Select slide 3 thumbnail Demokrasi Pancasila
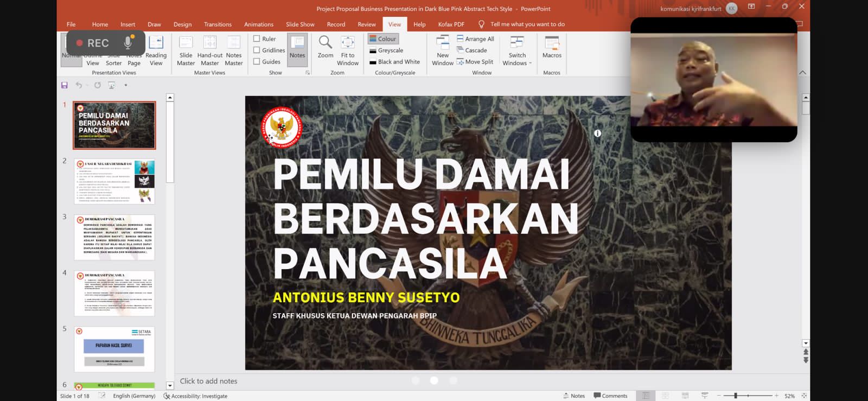This screenshot has width=868, height=401. point(114,237)
